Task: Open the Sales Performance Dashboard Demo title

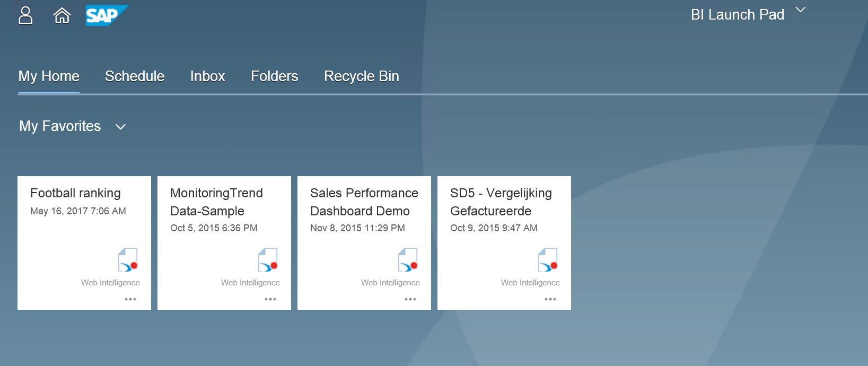Action: [x=364, y=202]
